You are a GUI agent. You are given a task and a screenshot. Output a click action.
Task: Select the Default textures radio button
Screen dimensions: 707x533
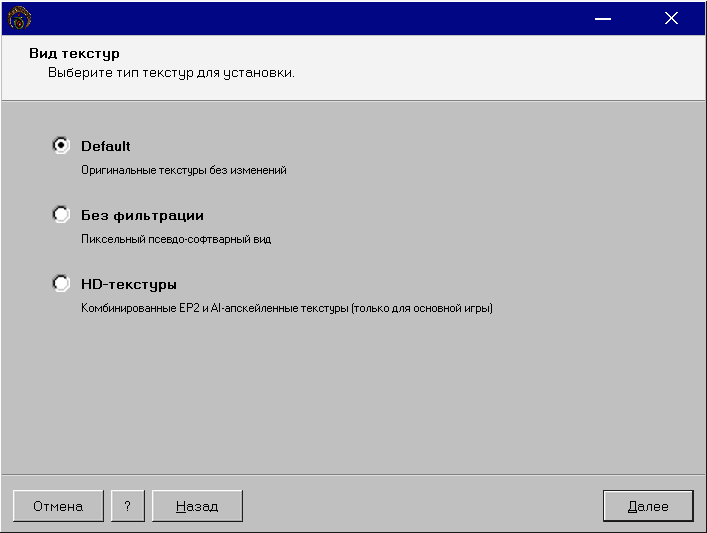point(61,145)
